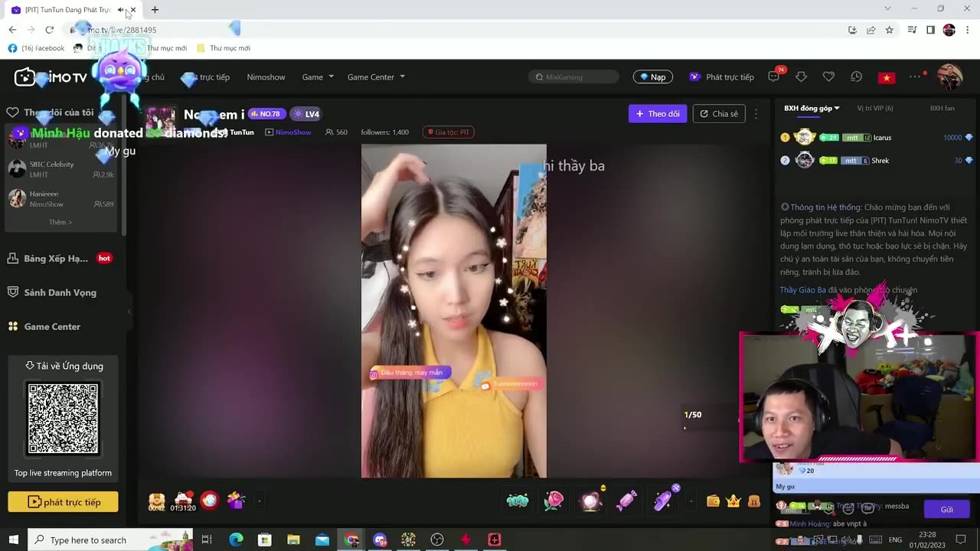The width and height of the screenshot is (980, 551).
Task: Click the Chia sẻ share button
Action: point(719,114)
